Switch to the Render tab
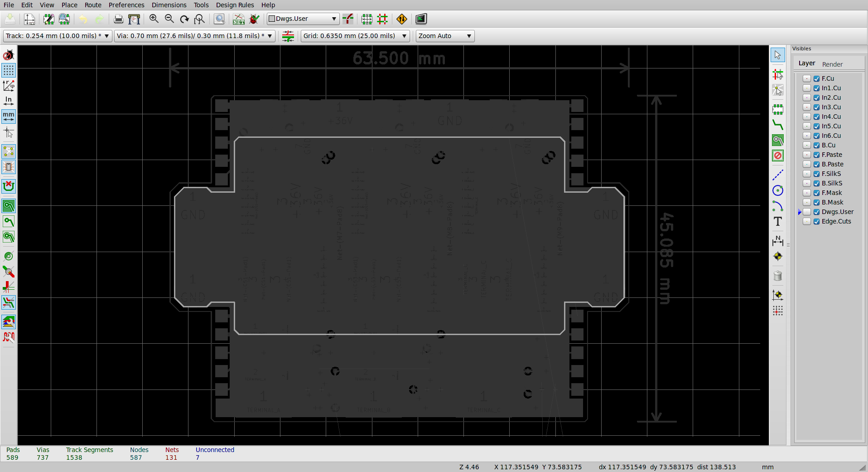The height and width of the screenshot is (472, 868). [832, 64]
